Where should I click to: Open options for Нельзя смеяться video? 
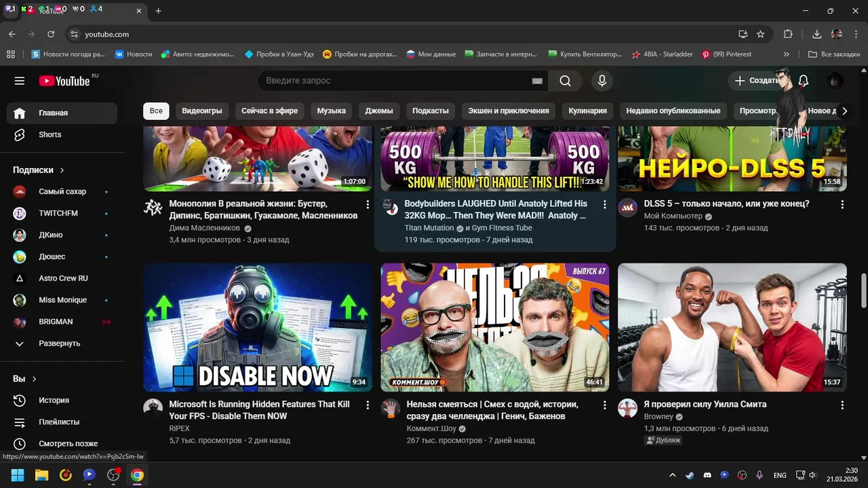click(x=605, y=405)
